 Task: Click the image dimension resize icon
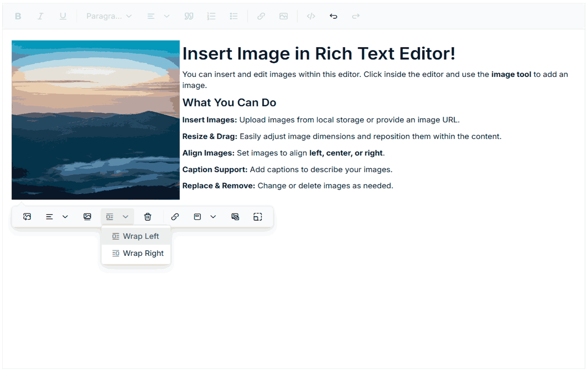pyautogui.click(x=258, y=217)
